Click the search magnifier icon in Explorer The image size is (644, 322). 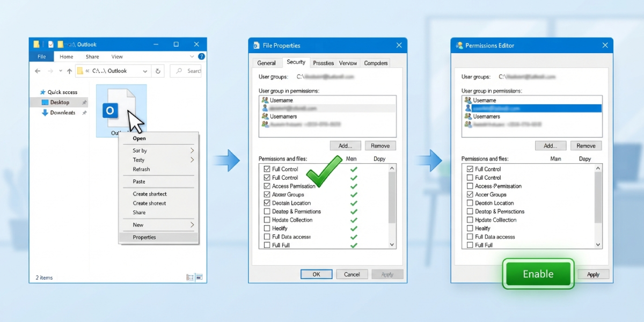coord(180,71)
